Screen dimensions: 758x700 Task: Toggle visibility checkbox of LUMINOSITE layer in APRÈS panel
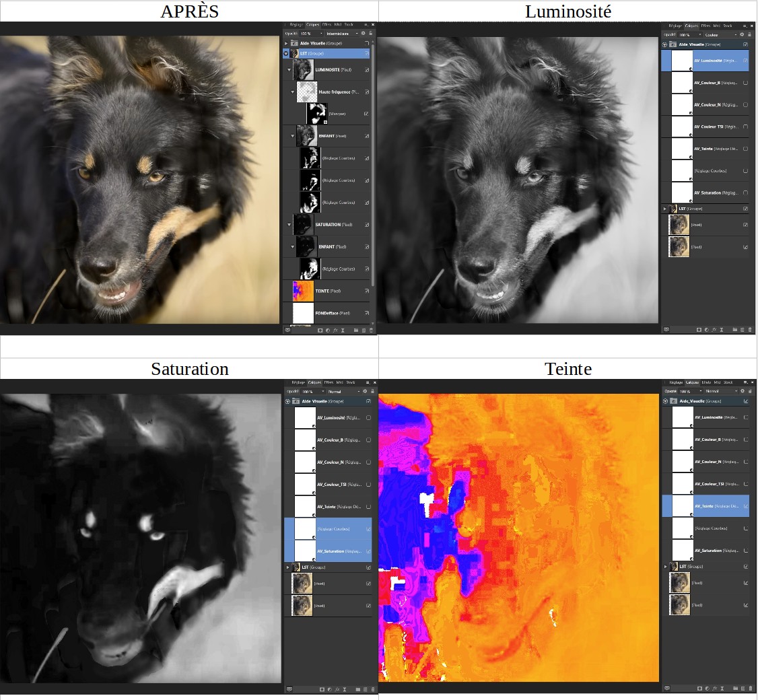(x=367, y=69)
